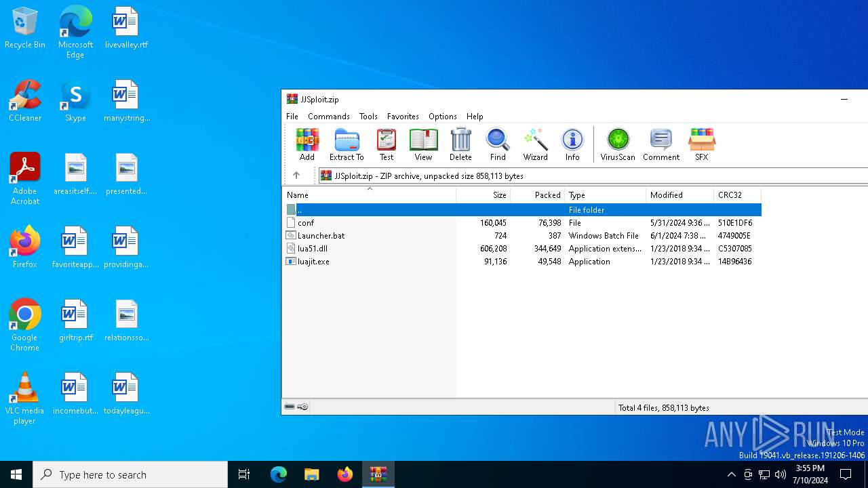Open the File menu
Screen dimensions: 868x488
[292, 117]
